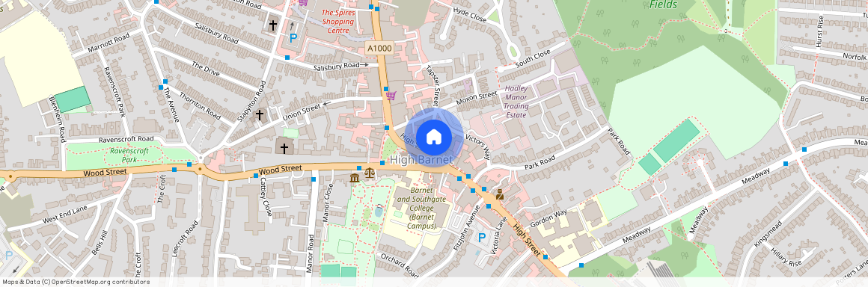Click the church cross near Stapylton Road
The width and height of the screenshot is (868, 287).
[259, 114]
